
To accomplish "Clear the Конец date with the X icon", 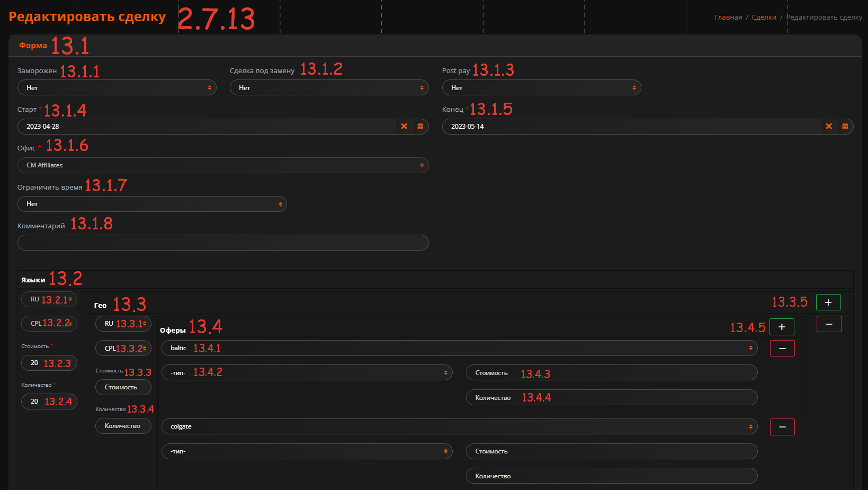I will pyautogui.click(x=829, y=127).
